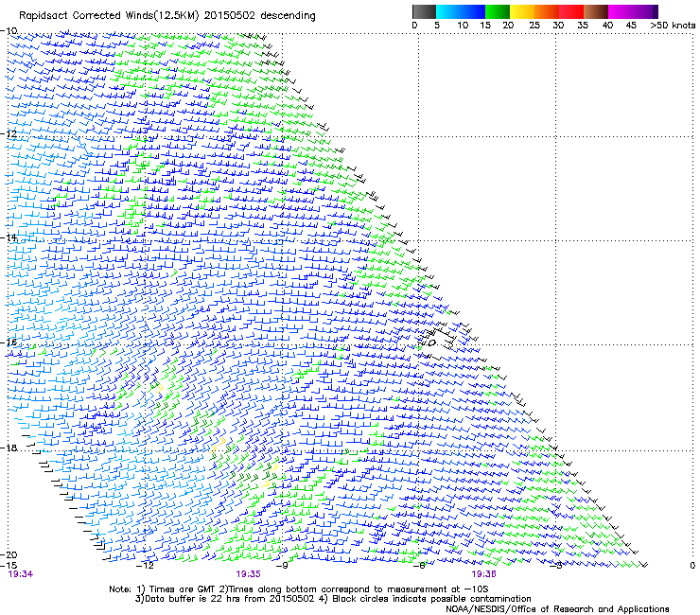The image size is (700, 615).
Task: Click the NOAA/NESDIS credit text
Action: pos(557,609)
